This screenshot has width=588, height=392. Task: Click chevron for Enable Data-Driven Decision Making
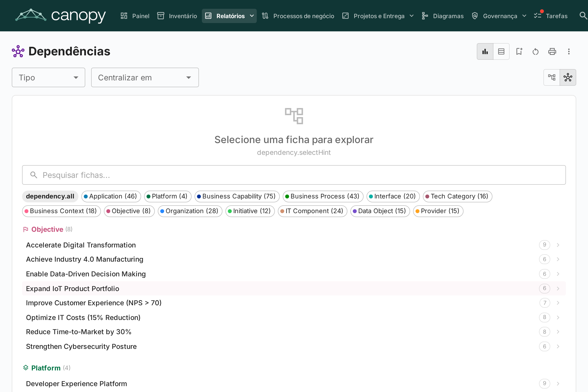point(558,274)
